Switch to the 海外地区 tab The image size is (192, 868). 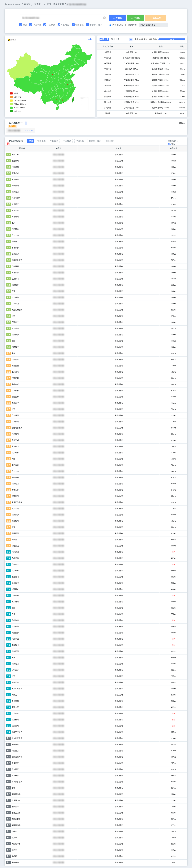click(x=115, y=39)
